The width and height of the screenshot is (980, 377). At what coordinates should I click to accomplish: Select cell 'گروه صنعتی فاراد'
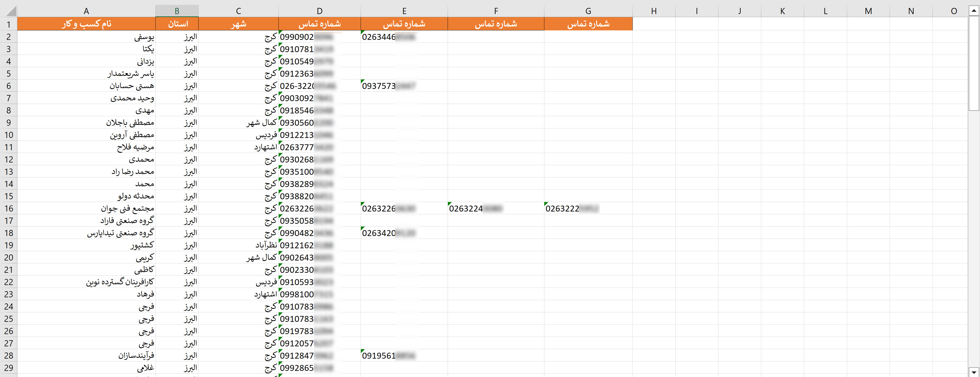tap(86, 220)
